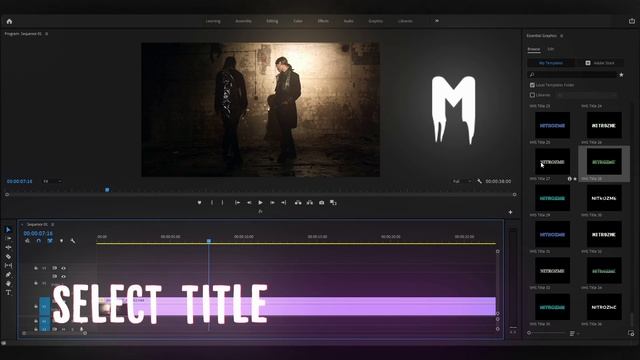The image size is (640, 360).
Task: Toggle lock on top video track
Action: coord(36,268)
